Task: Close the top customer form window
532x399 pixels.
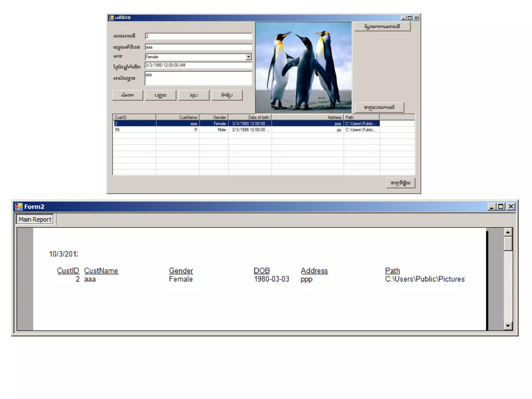Action: 416,18
